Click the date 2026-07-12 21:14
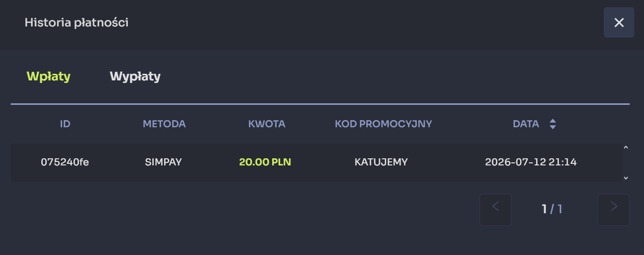 tap(531, 162)
